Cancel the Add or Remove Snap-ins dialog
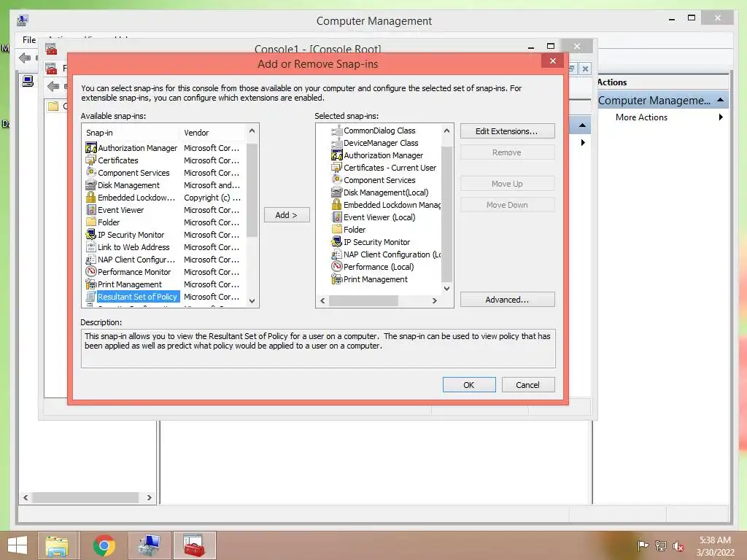This screenshot has width=747, height=560. 528,385
